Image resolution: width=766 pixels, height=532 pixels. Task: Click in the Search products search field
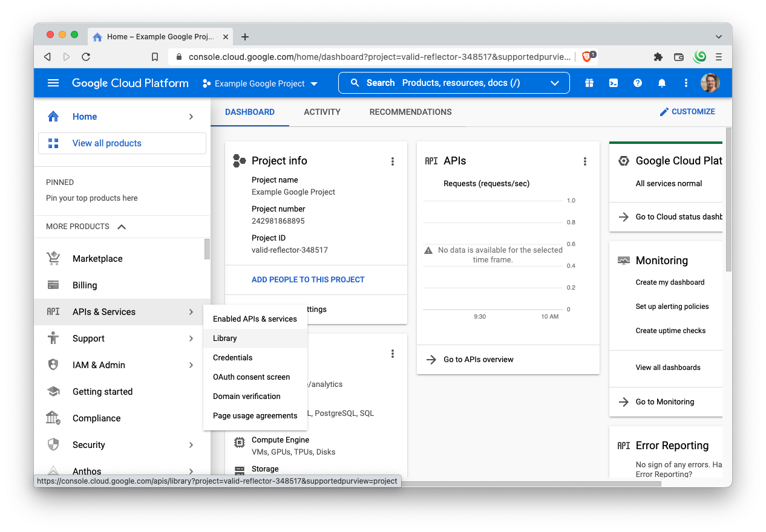(454, 83)
